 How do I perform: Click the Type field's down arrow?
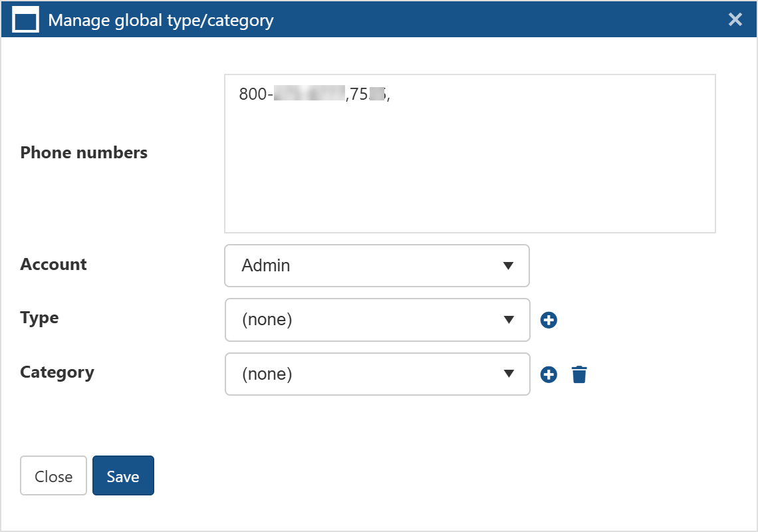pos(509,320)
